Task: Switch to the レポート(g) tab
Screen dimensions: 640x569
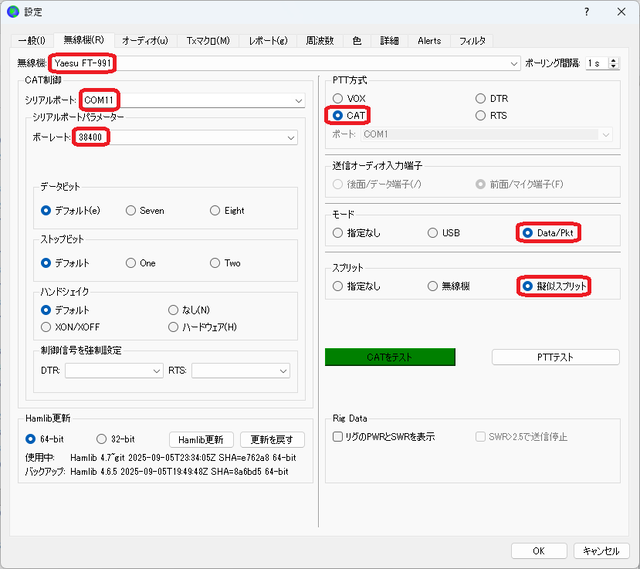Action: (269, 40)
